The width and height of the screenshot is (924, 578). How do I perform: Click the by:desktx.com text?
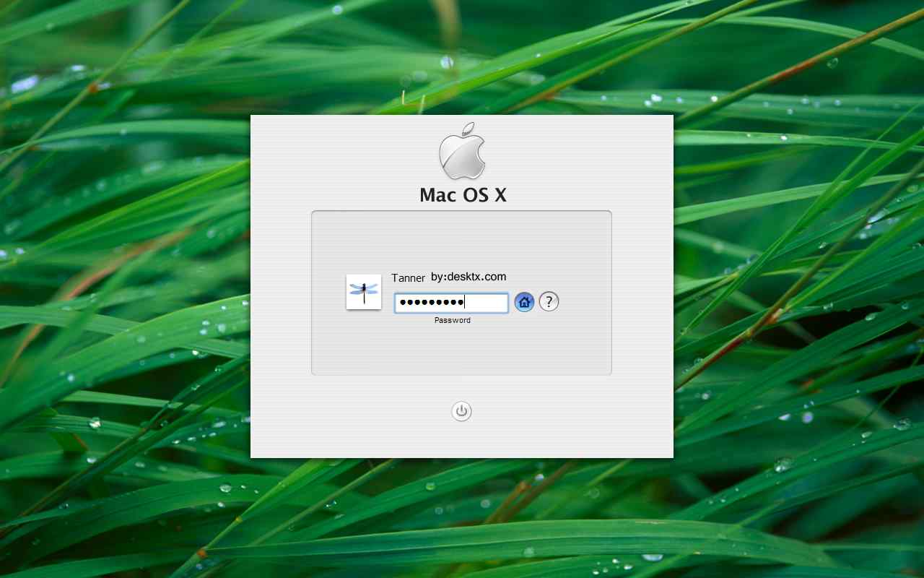tap(468, 277)
